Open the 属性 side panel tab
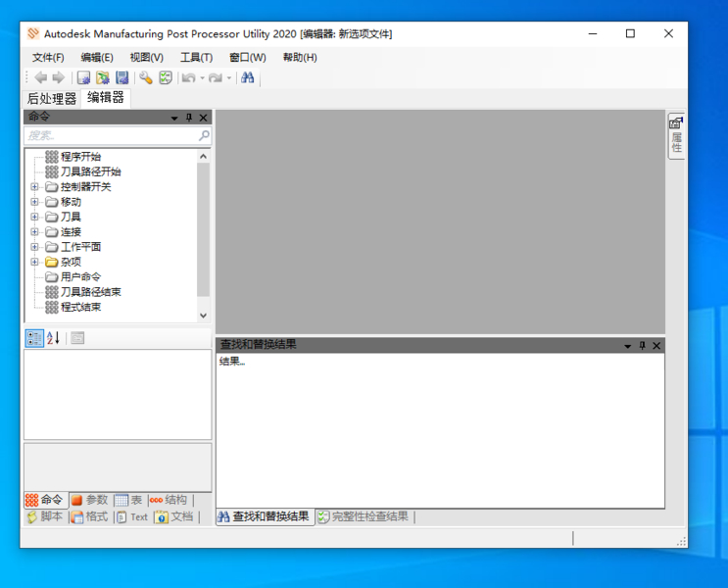Image resolution: width=728 pixels, height=588 pixels. point(676,136)
